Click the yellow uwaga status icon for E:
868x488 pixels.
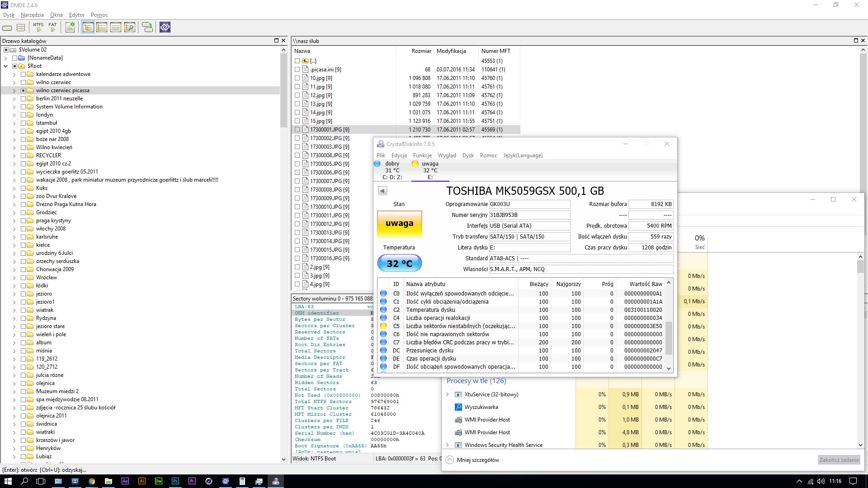[x=415, y=164]
